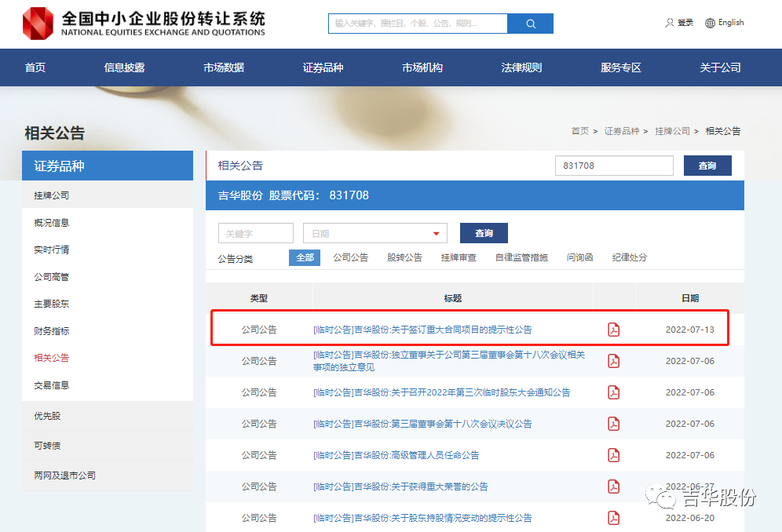The height and width of the screenshot is (532, 782).
Task: Open 服务专区 navigation menu
Action: (621, 67)
